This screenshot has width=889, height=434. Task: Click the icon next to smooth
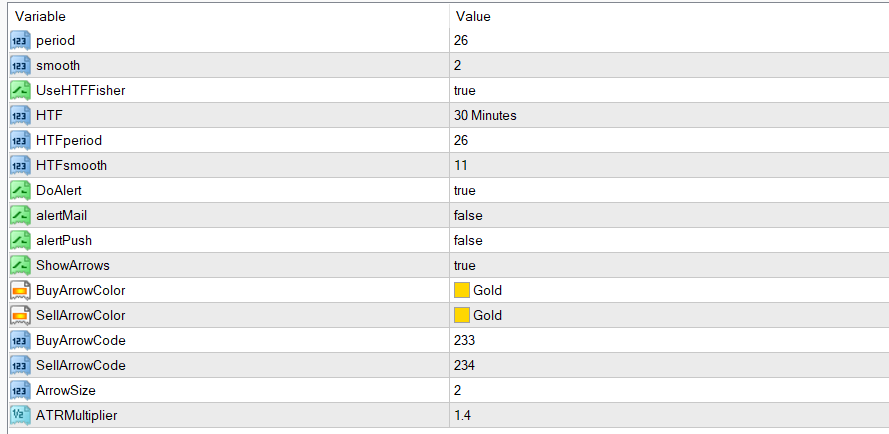point(20,66)
